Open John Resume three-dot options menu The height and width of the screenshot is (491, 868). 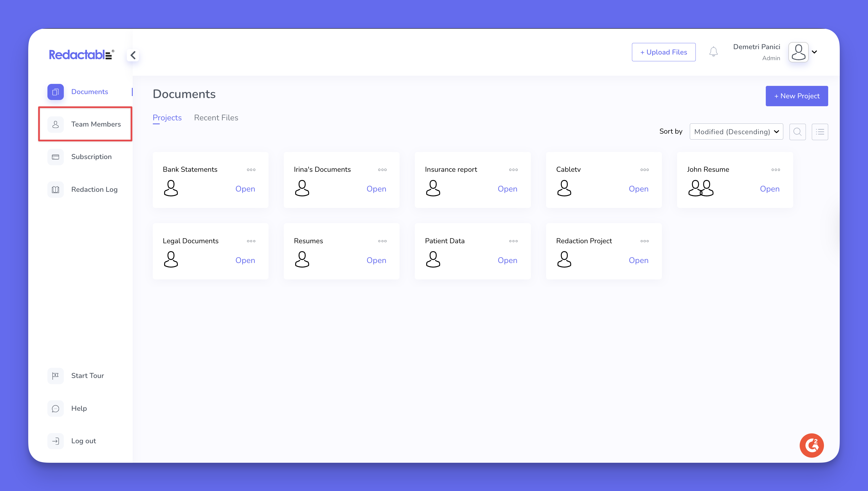coord(775,170)
